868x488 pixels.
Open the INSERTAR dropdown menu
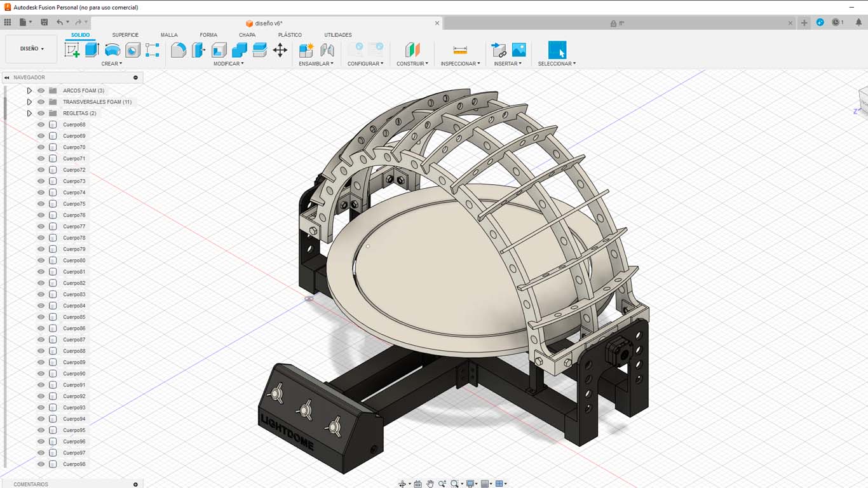tap(508, 64)
